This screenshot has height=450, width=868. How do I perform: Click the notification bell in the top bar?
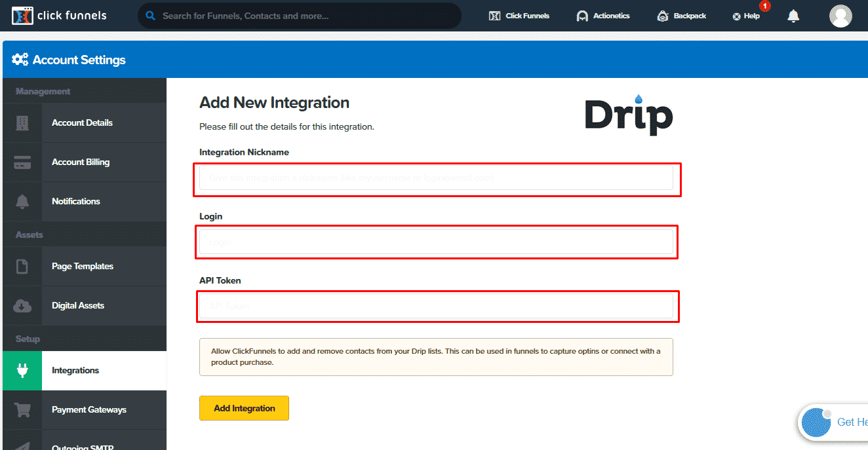click(x=793, y=16)
